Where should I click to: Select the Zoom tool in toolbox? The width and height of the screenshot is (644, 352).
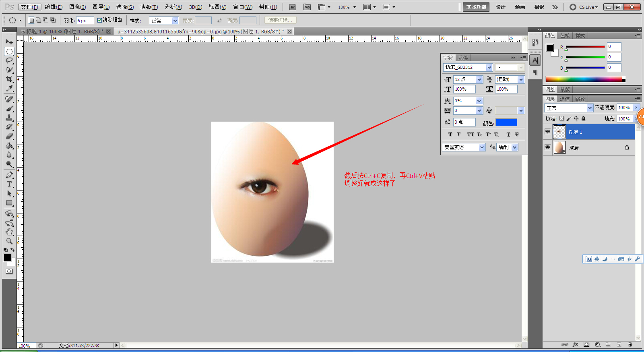click(x=9, y=241)
